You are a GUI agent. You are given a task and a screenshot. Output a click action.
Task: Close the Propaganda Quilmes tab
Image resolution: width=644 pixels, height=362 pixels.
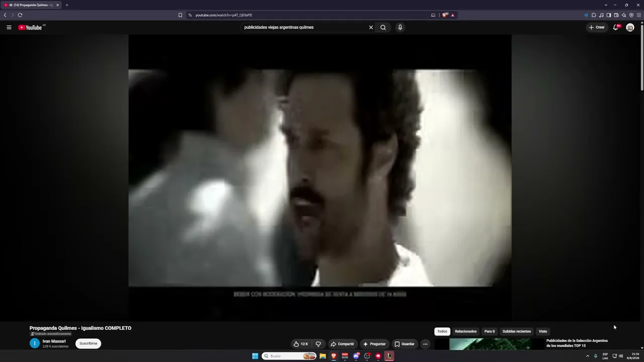[57, 5]
